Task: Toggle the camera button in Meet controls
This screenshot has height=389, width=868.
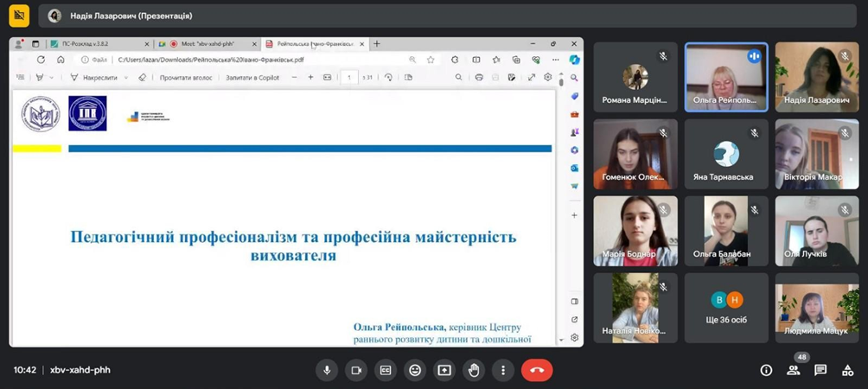Action: pos(356,370)
